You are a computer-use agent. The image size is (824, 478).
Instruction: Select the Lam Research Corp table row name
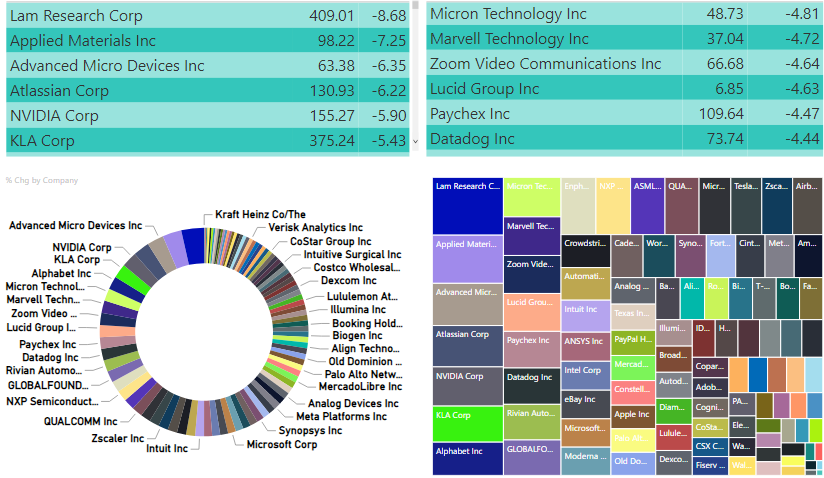[x=76, y=16]
